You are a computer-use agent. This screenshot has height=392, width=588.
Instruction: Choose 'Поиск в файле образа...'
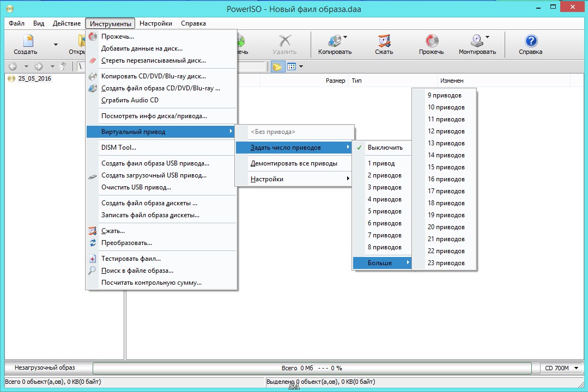click(162, 271)
